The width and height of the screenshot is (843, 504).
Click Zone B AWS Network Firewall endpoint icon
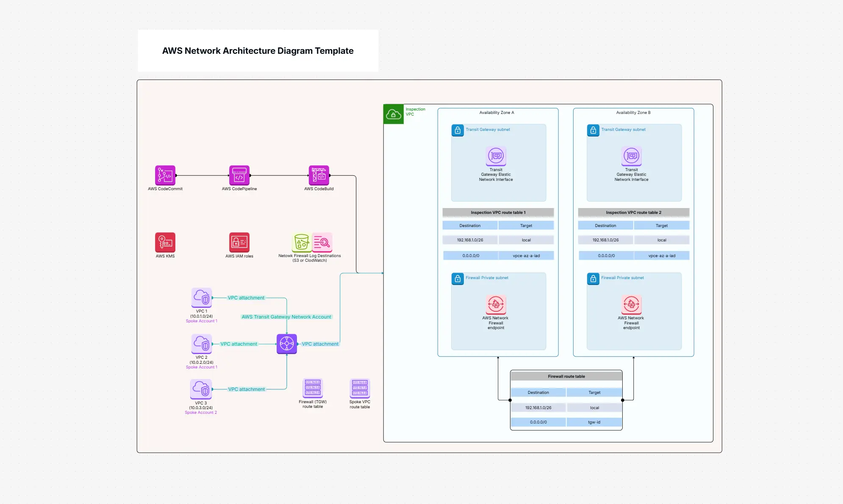coord(632,304)
